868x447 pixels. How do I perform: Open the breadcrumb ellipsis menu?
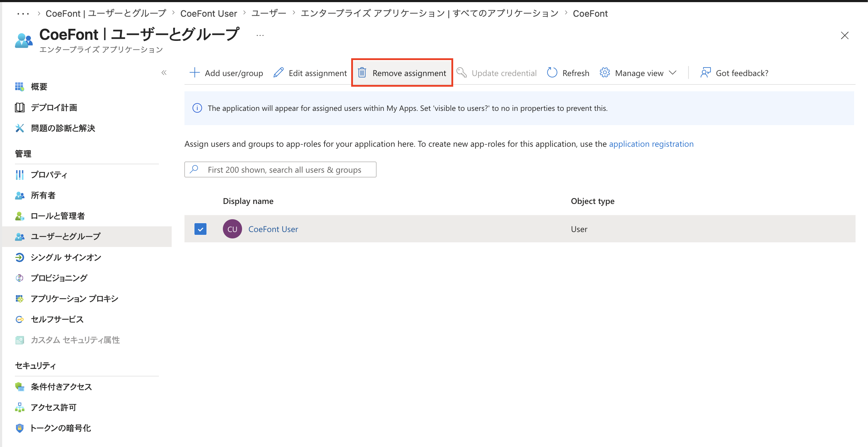[x=23, y=14]
